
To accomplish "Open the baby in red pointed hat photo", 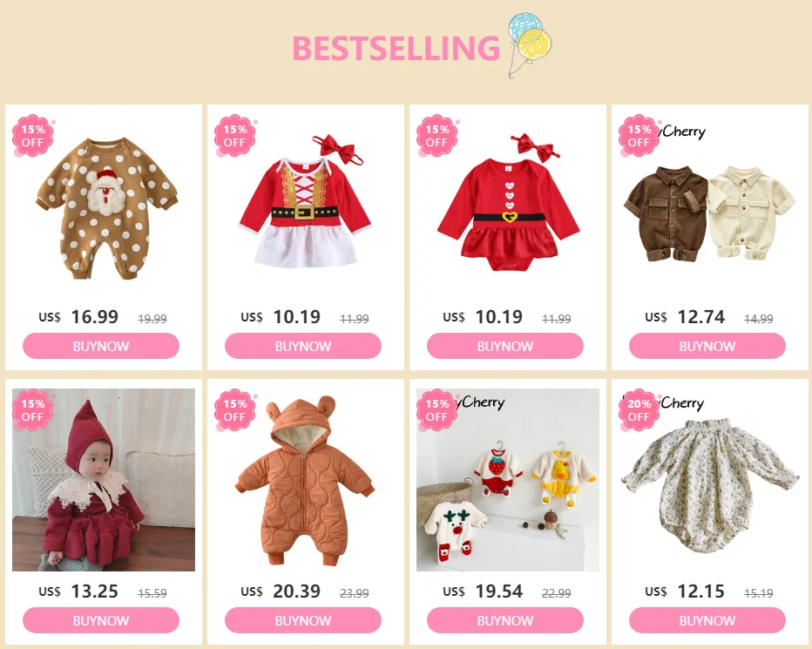I will [x=104, y=480].
